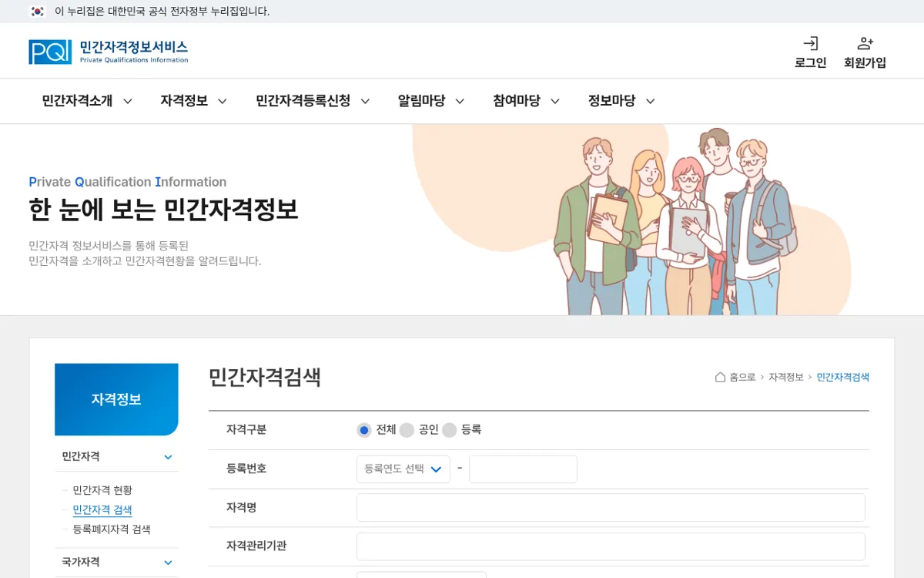The width and height of the screenshot is (924, 578).
Task: Click the 회원가입 link
Action: click(865, 63)
